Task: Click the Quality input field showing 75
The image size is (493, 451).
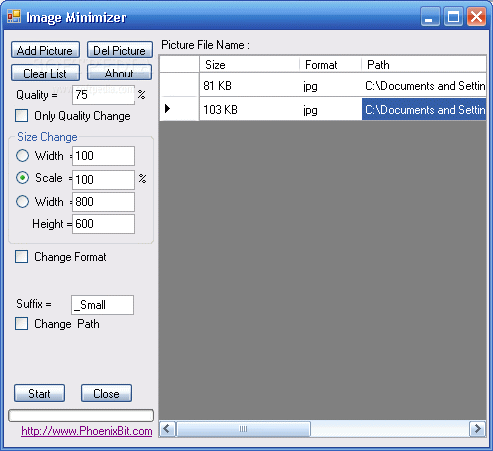Action: [x=103, y=95]
